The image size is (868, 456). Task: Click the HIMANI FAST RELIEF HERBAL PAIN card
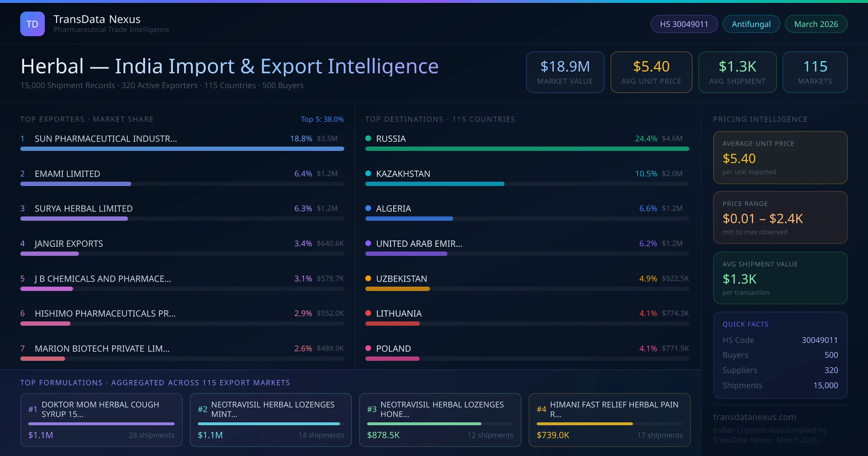pos(610,420)
